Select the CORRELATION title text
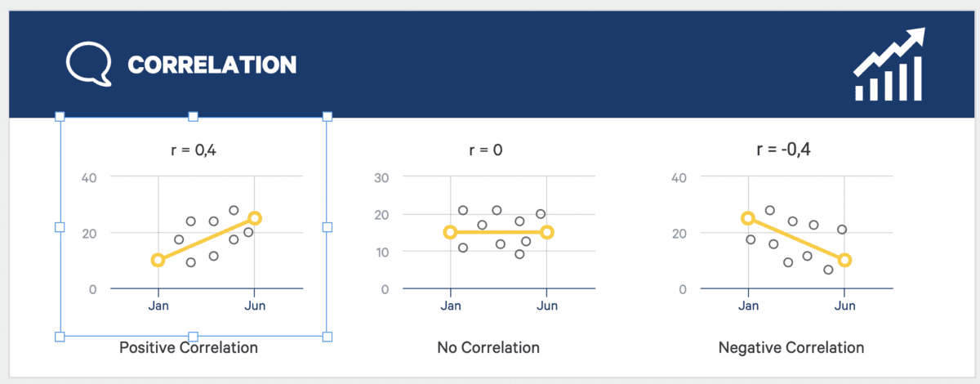 212,64
